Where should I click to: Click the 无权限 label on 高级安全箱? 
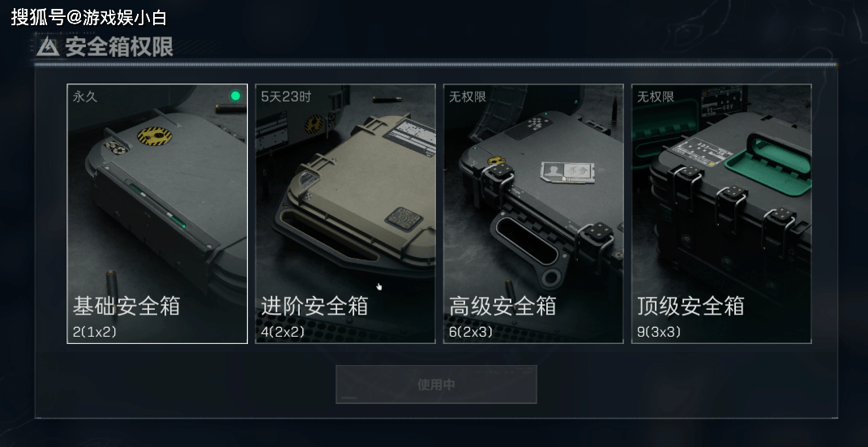[467, 97]
